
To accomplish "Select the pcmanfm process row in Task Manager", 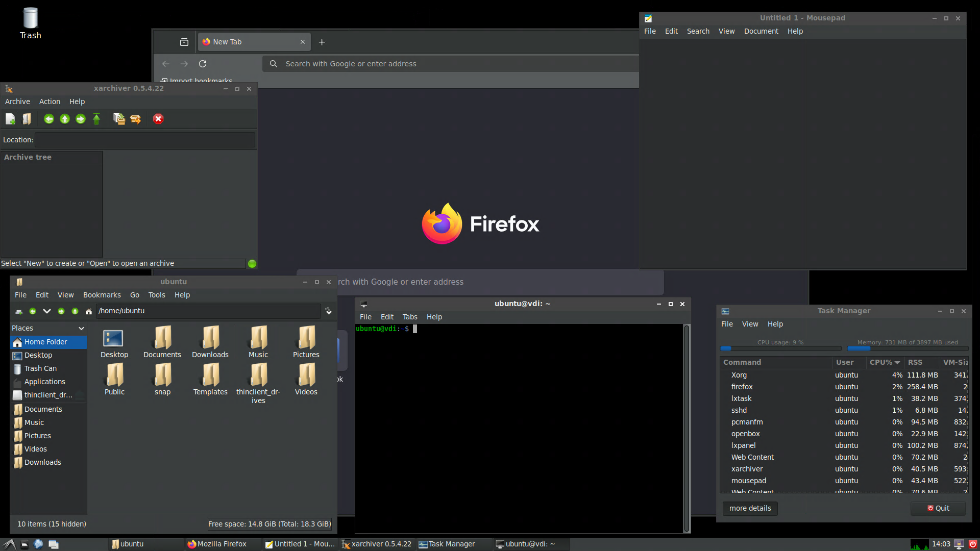I will [844, 422].
